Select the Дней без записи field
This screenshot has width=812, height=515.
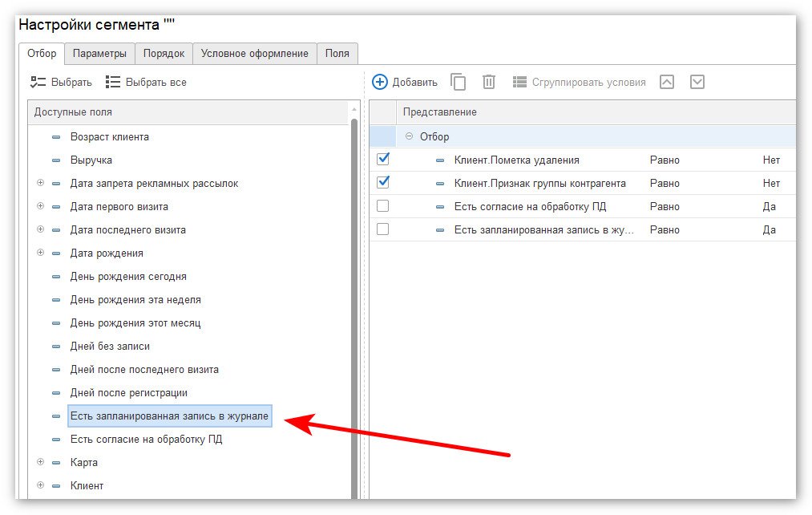tap(110, 346)
